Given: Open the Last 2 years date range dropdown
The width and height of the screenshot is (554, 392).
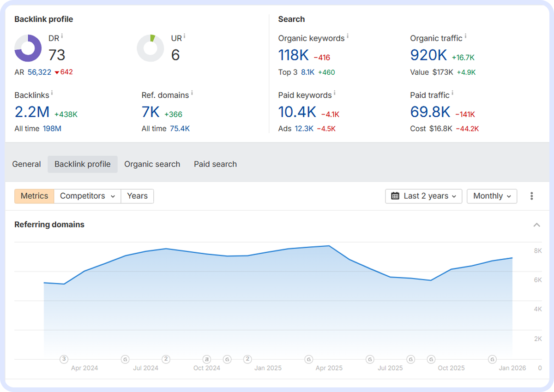Looking at the screenshot, I should coord(423,196).
